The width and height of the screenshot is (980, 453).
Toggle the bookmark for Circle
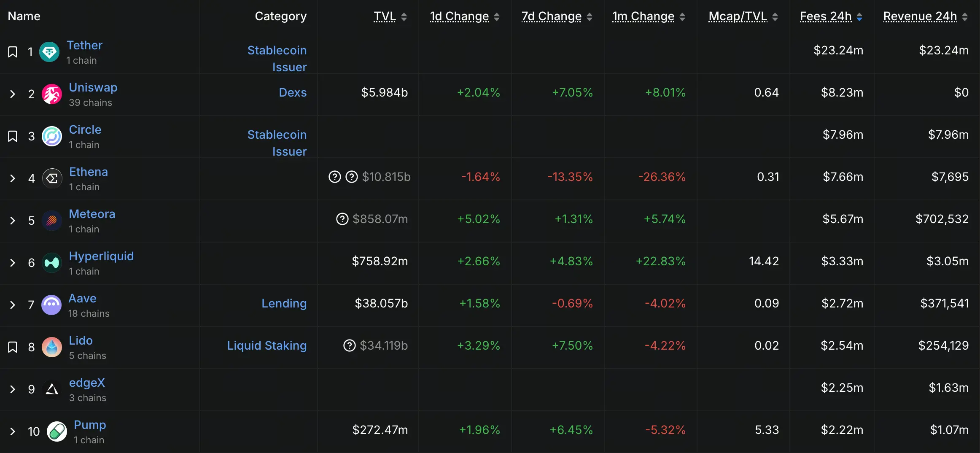tap(13, 136)
